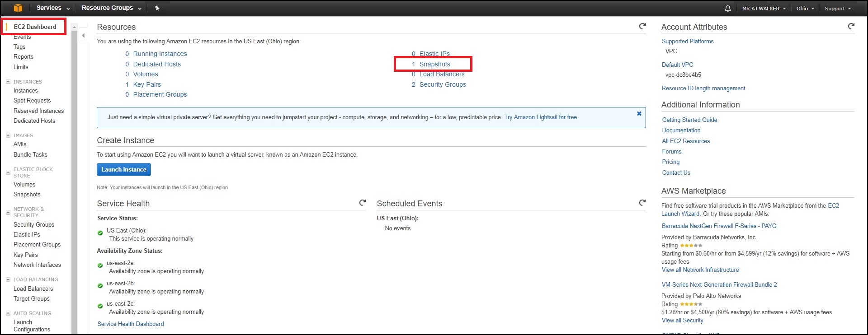868x335 pixels.
Task: Collapse the NETWORK & SECURITY section
Action: tap(8, 212)
